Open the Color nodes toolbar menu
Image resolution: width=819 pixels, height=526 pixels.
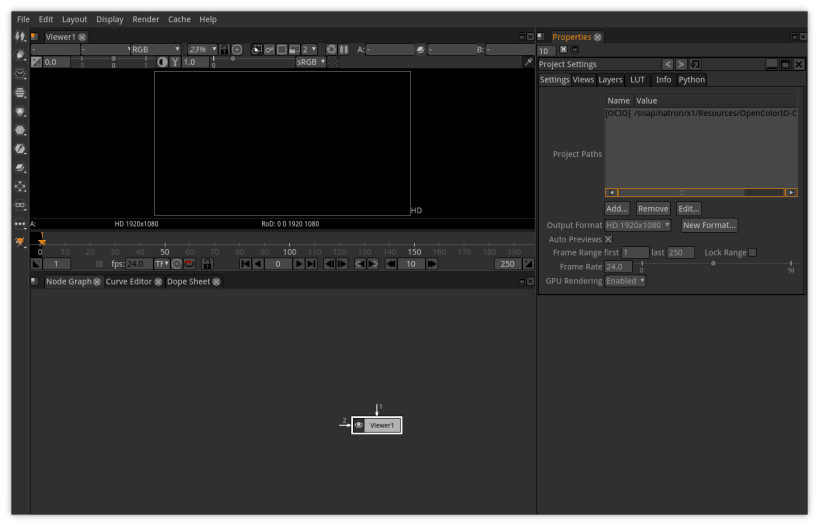pyautogui.click(x=20, y=111)
